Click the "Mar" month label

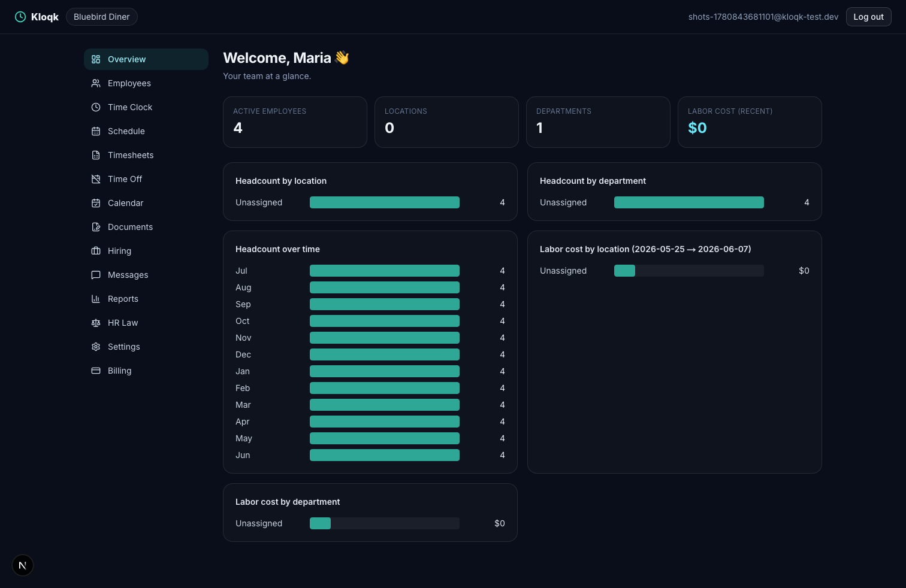coord(243,405)
